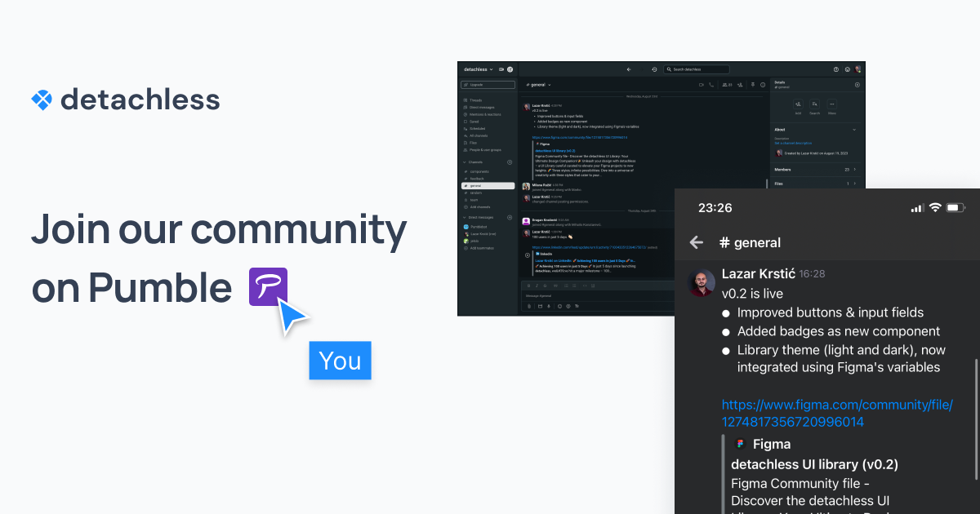Viewport: 980px width, 514px height.
Task: Click the Pumble logo next to 'on Pumble'
Action: [269, 287]
